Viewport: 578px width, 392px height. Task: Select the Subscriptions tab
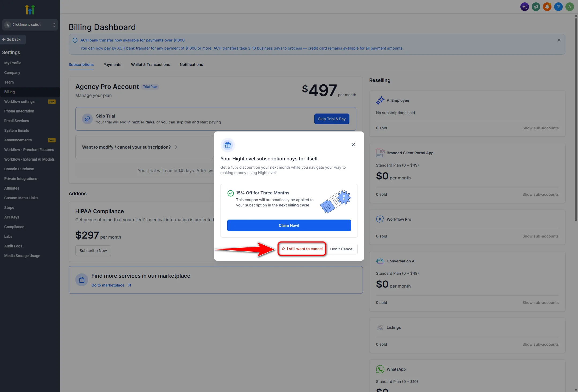(x=81, y=65)
